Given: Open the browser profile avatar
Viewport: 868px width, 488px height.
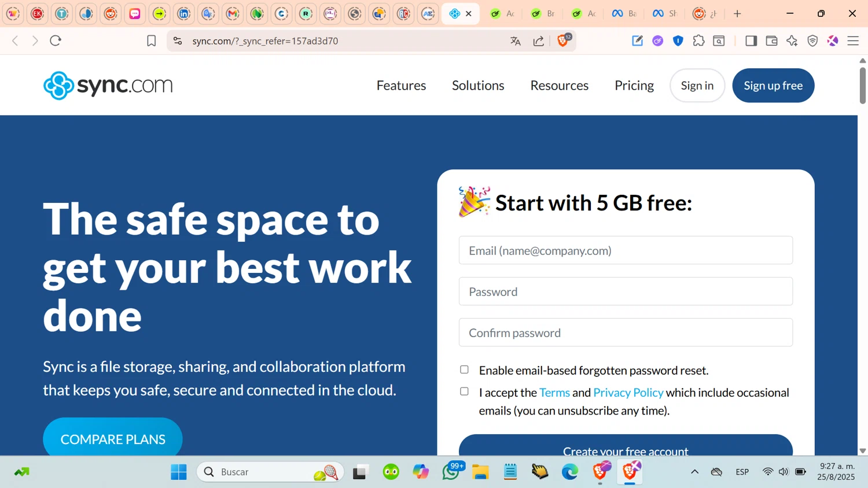Looking at the screenshot, I should click(x=833, y=40).
